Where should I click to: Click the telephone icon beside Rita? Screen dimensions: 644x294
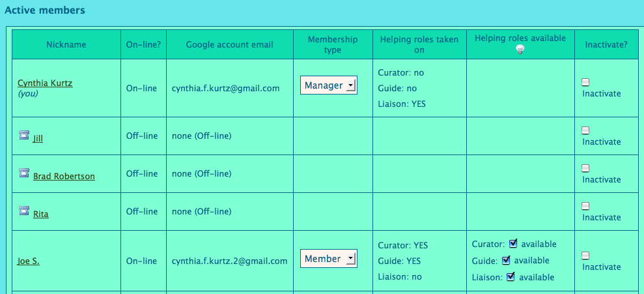click(24, 211)
